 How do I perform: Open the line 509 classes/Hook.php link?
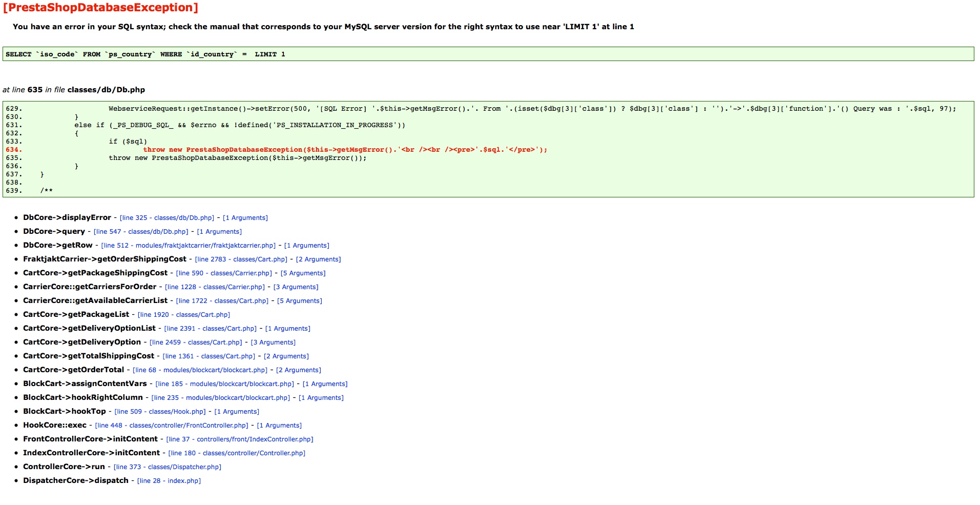(160, 412)
